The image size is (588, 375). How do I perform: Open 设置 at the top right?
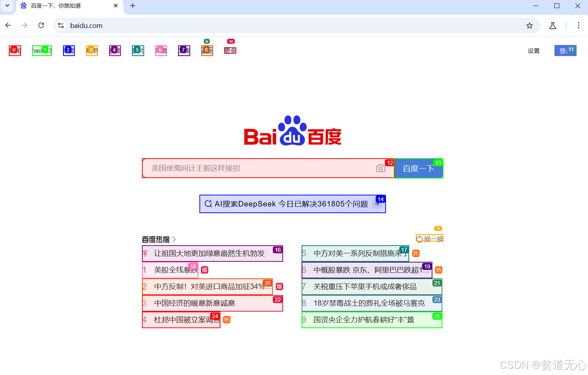(533, 51)
